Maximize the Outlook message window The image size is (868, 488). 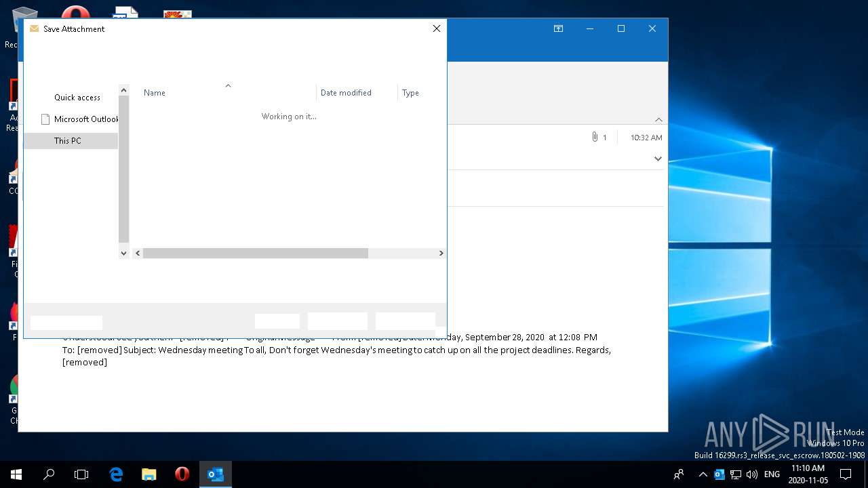[x=620, y=28]
